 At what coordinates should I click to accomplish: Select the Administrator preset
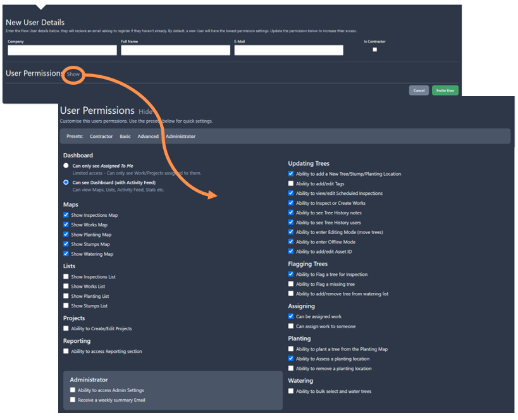point(181,137)
